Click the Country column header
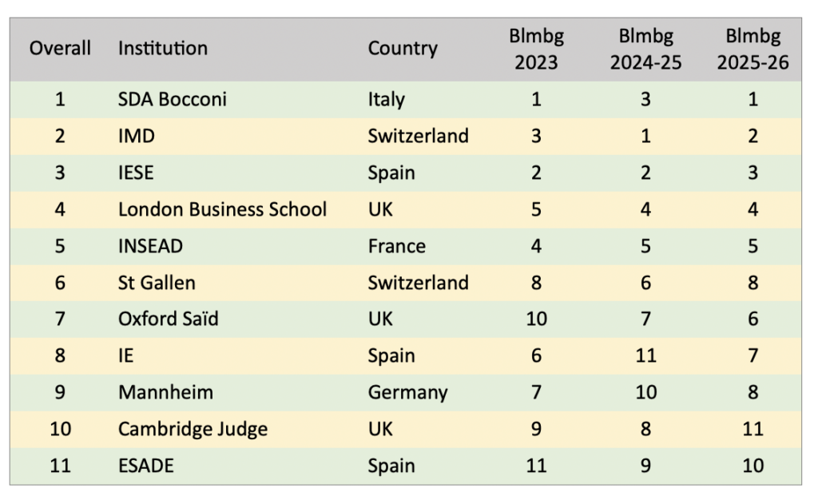This screenshot has width=818, height=504. (x=403, y=48)
